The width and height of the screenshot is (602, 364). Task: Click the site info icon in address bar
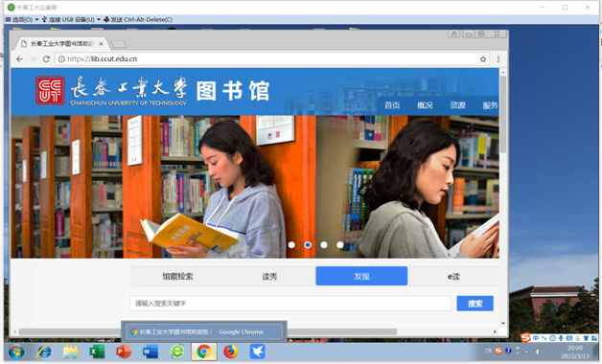click(61, 59)
